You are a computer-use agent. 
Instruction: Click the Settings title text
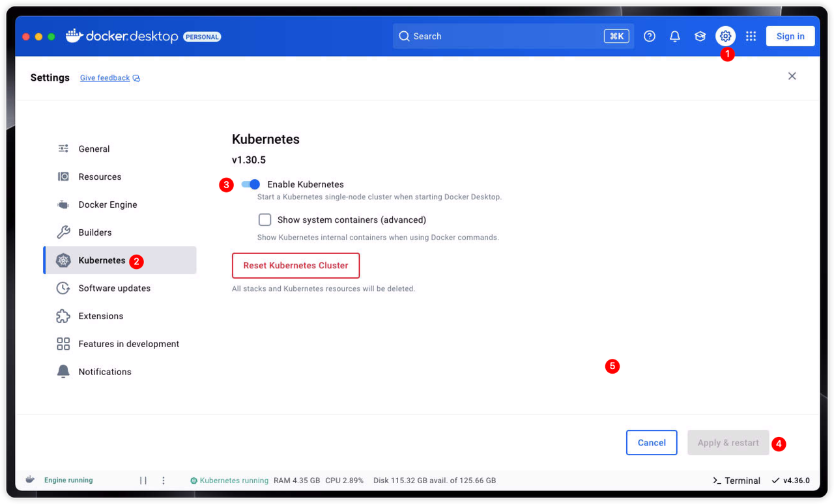50,77
